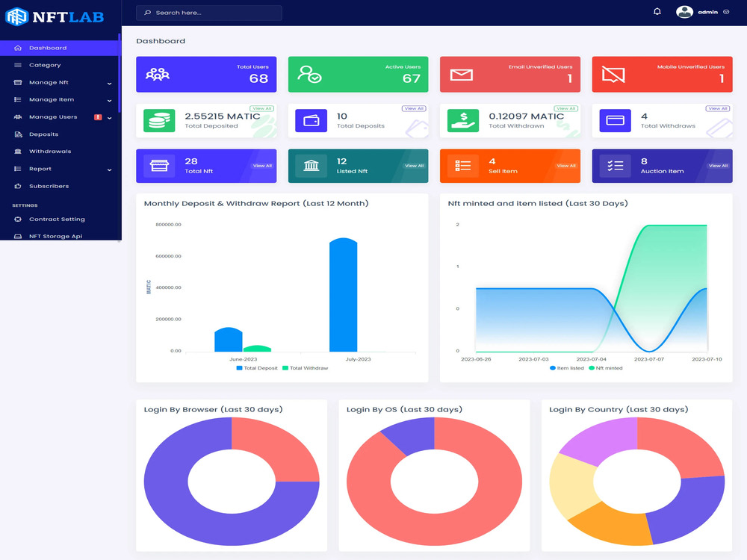The height and width of the screenshot is (560, 747).
Task: Click the Total Withdrawn hand-dollar icon
Action: pos(463,120)
